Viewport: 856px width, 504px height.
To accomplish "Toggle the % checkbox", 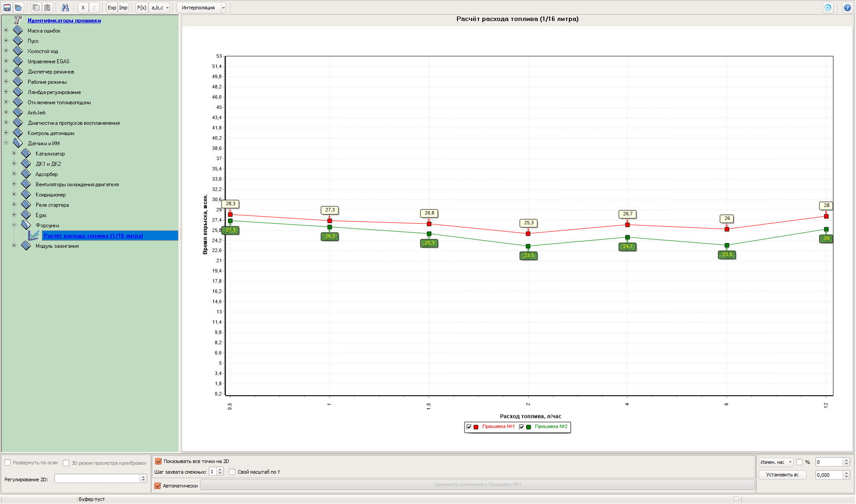I will pos(799,462).
